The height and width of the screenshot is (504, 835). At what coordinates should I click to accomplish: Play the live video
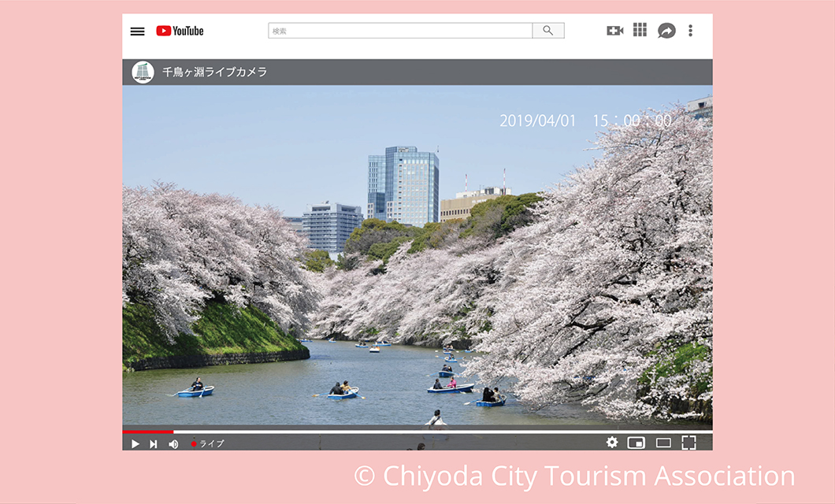pyautogui.click(x=135, y=443)
